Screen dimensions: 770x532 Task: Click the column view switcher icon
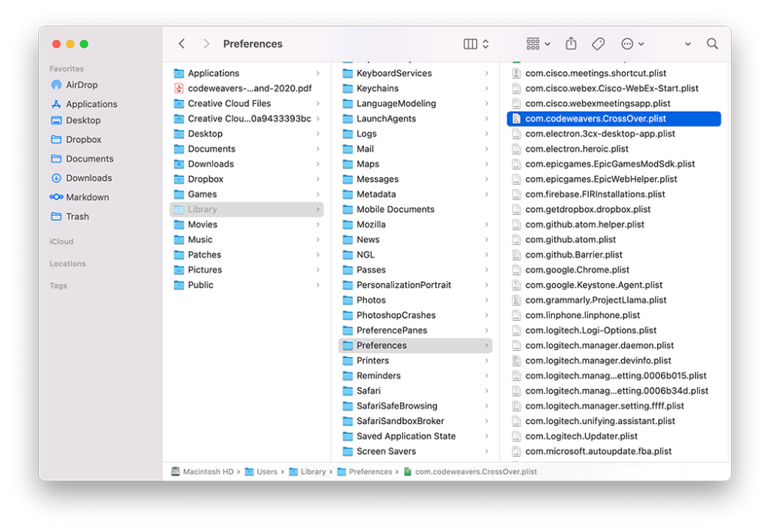(x=476, y=44)
